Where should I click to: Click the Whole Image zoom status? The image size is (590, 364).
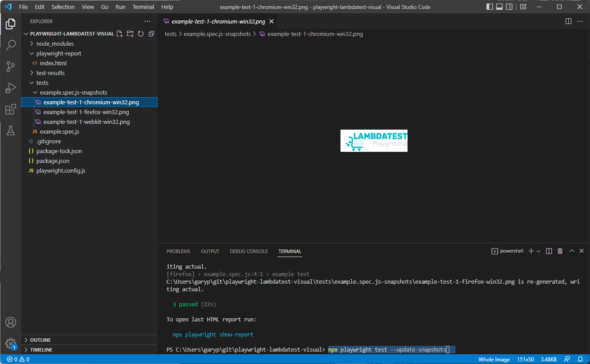[x=494, y=359]
